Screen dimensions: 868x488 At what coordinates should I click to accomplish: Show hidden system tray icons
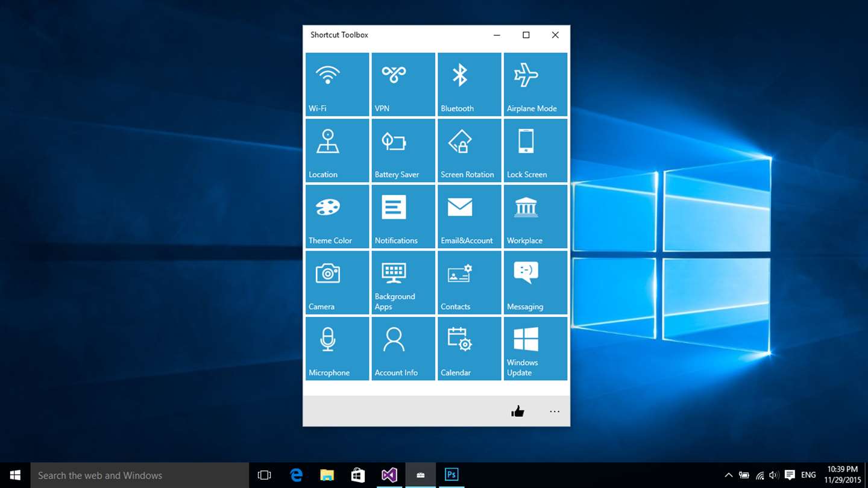click(x=728, y=475)
